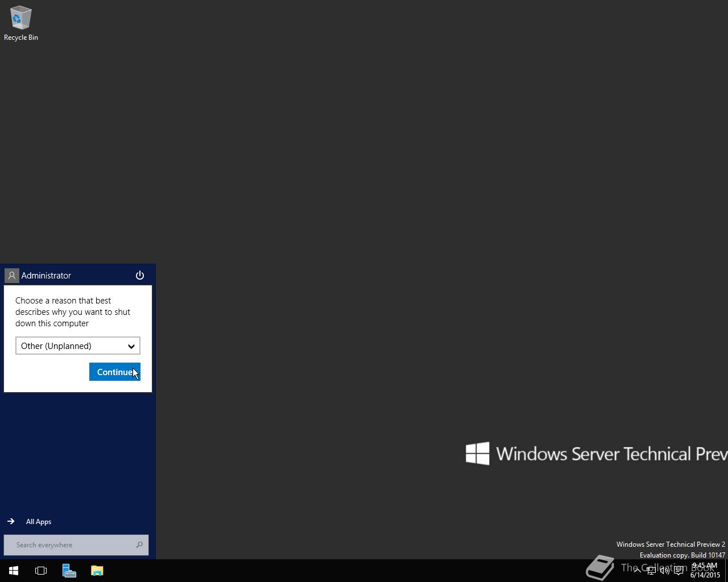Image resolution: width=728 pixels, height=582 pixels.
Task: Open Task View from the taskbar
Action: [41, 571]
